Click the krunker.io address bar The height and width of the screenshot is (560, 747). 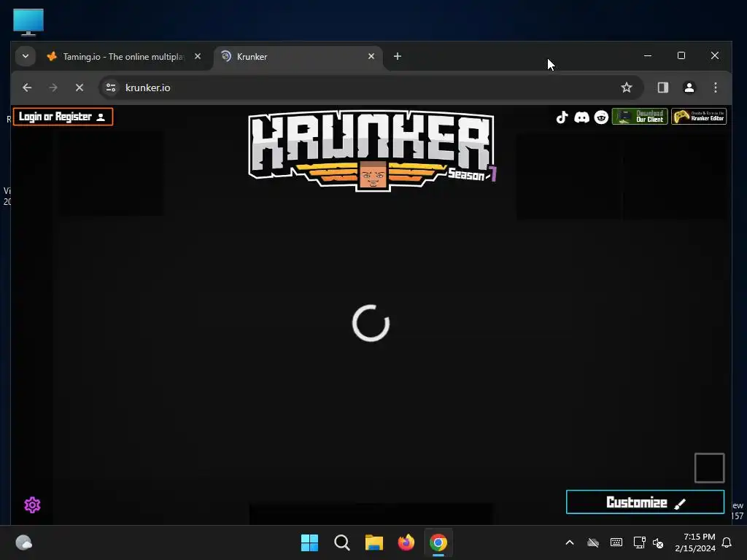point(371,87)
